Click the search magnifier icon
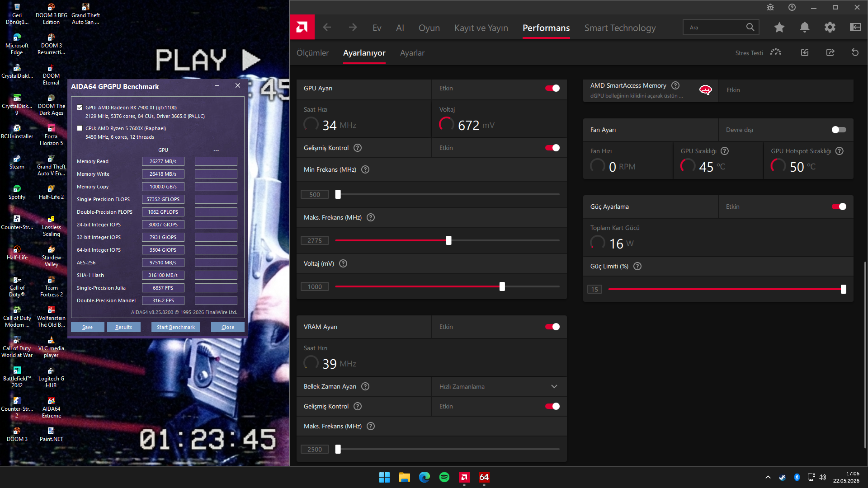 (x=750, y=27)
